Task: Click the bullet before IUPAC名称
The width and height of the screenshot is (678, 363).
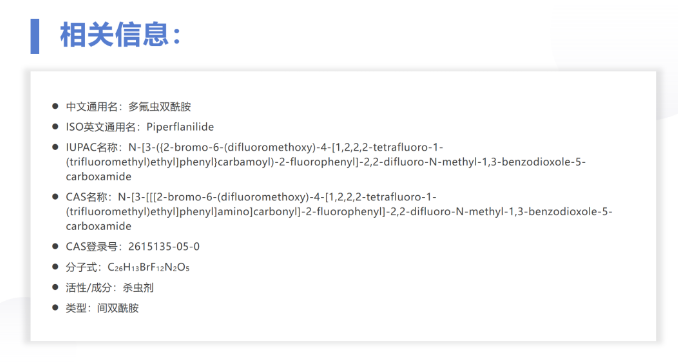Action: [55, 147]
